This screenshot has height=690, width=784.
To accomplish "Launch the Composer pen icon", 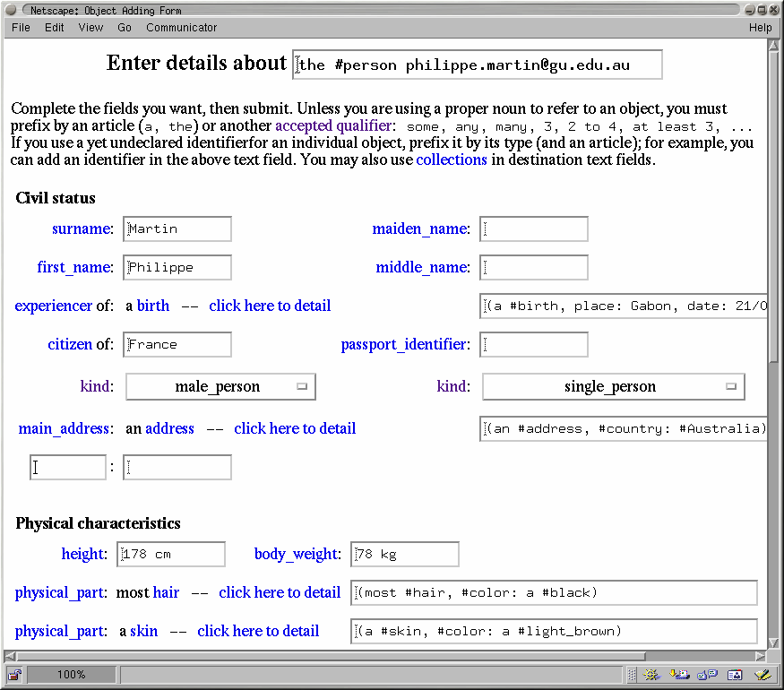I will (x=762, y=675).
